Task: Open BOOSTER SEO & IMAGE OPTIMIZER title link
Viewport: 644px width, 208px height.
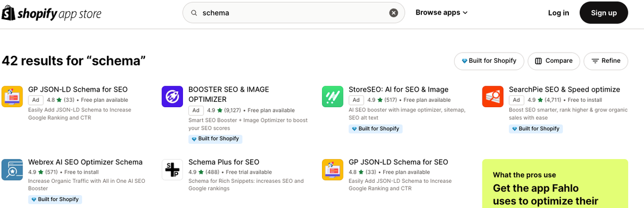Action: pyautogui.click(x=229, y=94)
